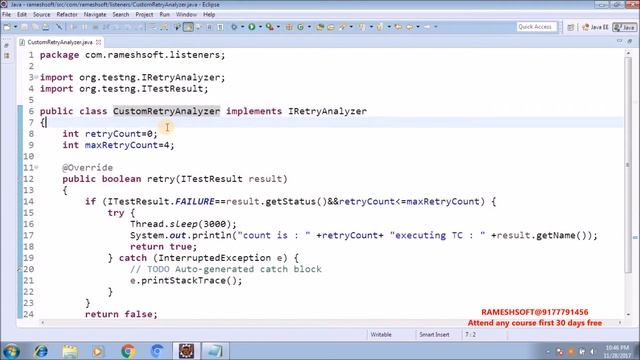Open Windows Explorer folder from taskbar

point(70,351)
